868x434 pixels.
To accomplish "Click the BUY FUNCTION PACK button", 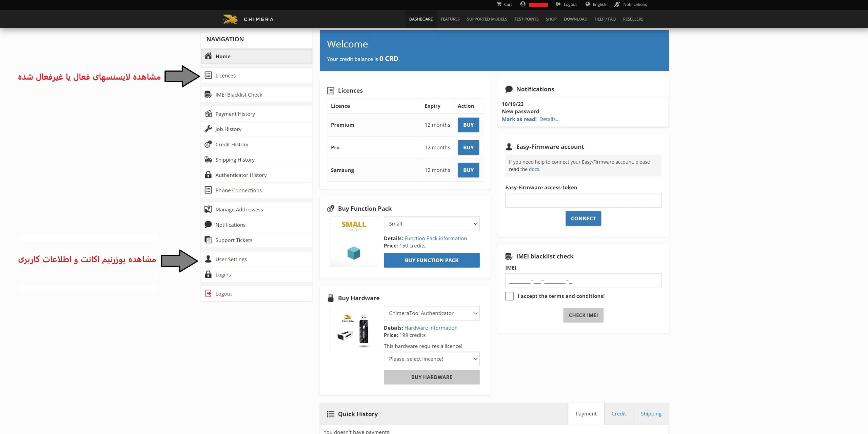I will [x=432, y=260].
